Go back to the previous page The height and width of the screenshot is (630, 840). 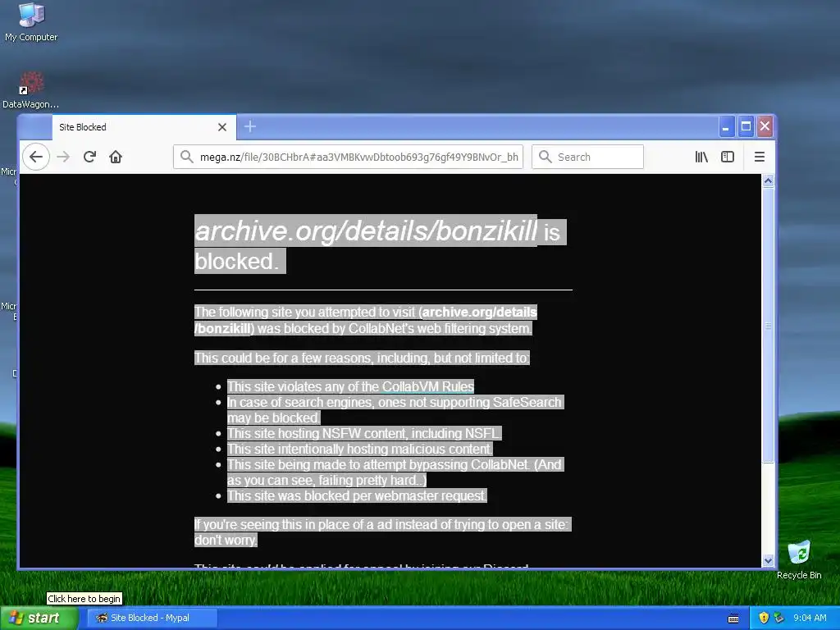36,157
